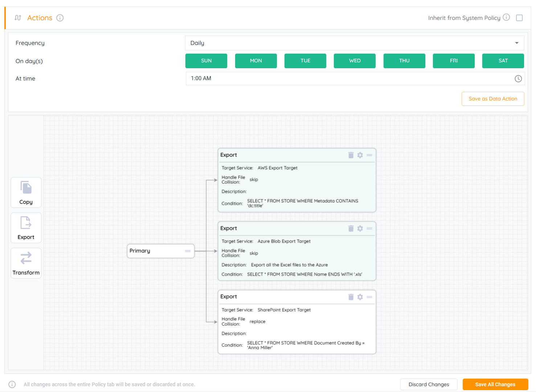536x392 pixels.
Task: Select the Export action tool
Action: [x=26, y=228]
